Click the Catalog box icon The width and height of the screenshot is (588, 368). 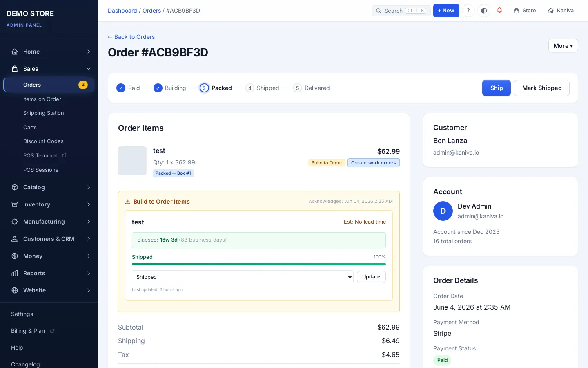pyautogui.click(x=15, y=187)
